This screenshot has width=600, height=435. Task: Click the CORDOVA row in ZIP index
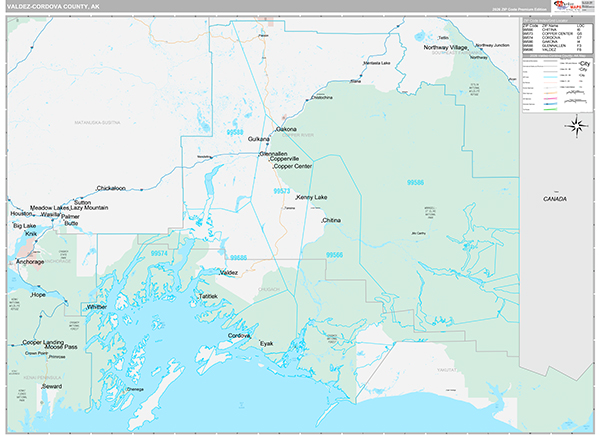coord(553,37)
